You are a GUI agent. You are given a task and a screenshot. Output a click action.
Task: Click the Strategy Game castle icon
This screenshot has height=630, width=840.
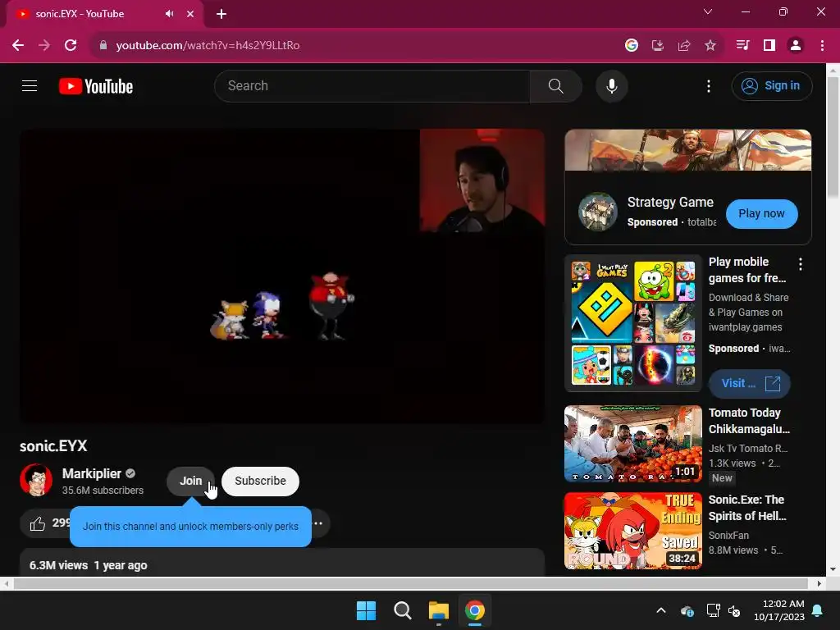[x=598, y=212]
